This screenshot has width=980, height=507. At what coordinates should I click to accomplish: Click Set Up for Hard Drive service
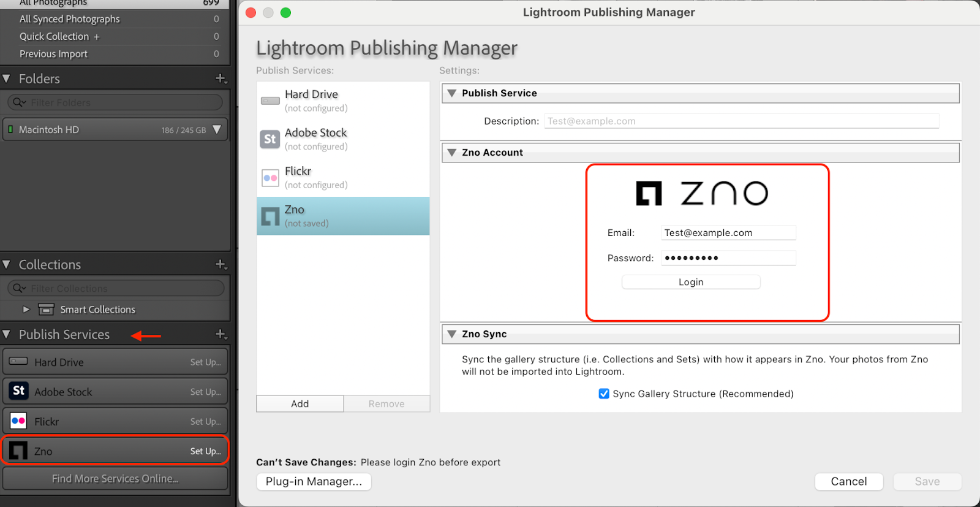click(x=205, y=362)
